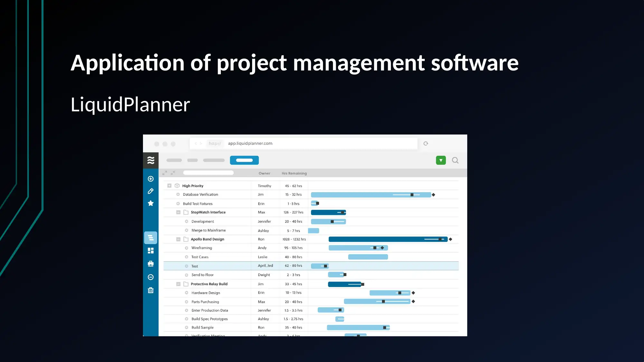Click the package icon beside High Priority

click(x=177, y=186)
